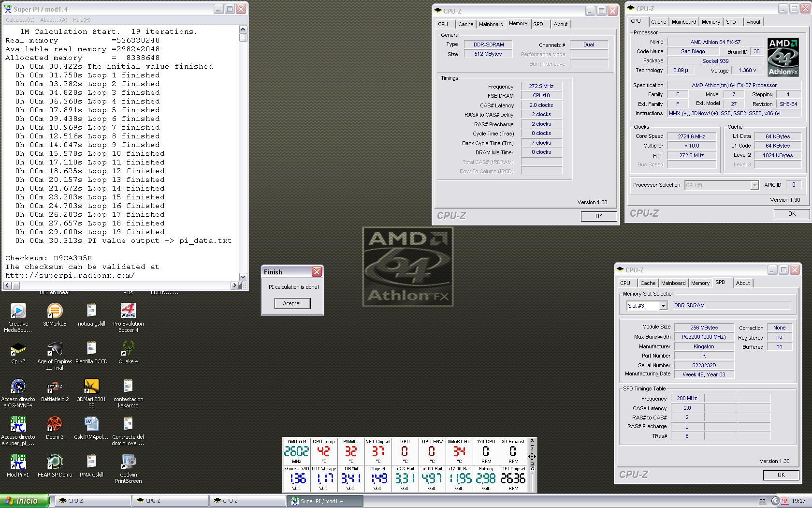Click Super PI horizontal scrollbar right arrow
812x508 pixels.
(x=234, y=285)
